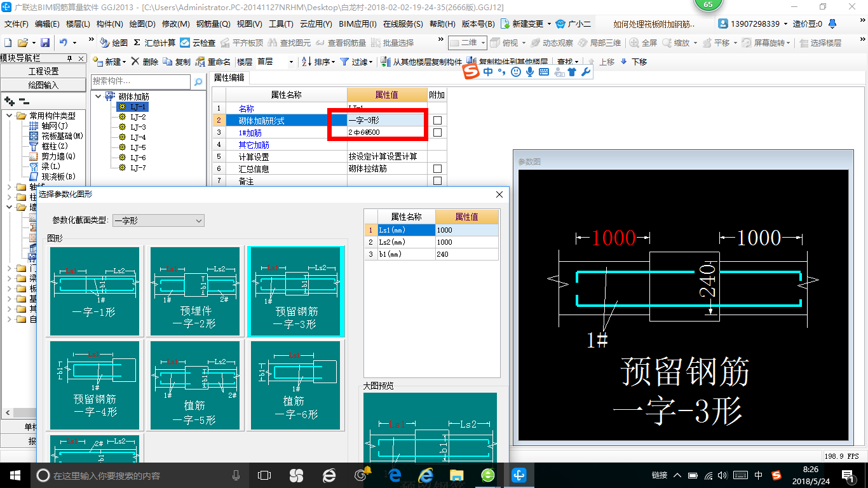Run 汇总计算 summary calculation
Viewport: 868px width, 488px height.
tap(154, 43)
